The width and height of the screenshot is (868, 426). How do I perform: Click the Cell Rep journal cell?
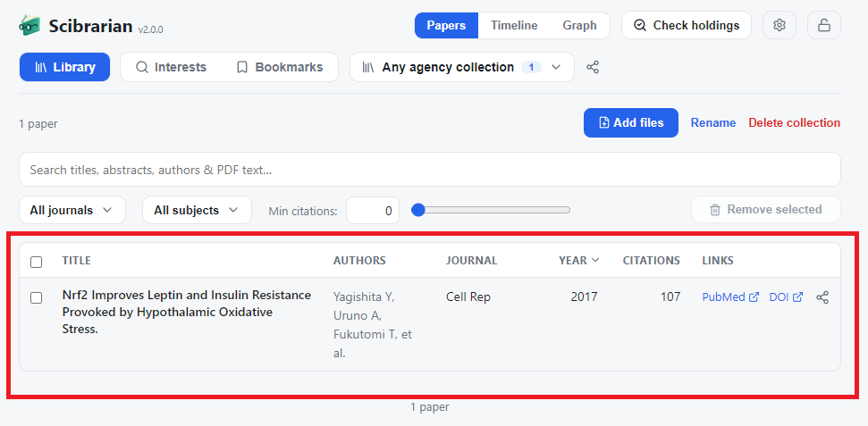click(468, 297)
